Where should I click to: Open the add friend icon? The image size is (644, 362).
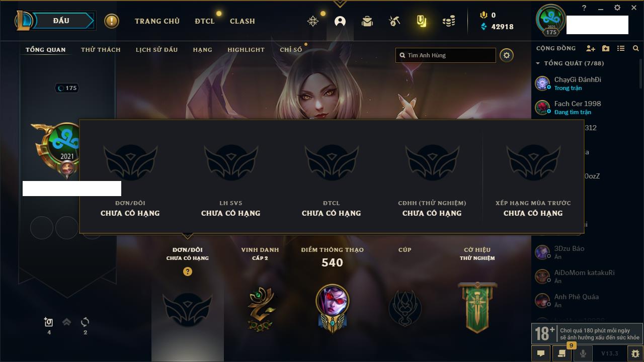591,48
